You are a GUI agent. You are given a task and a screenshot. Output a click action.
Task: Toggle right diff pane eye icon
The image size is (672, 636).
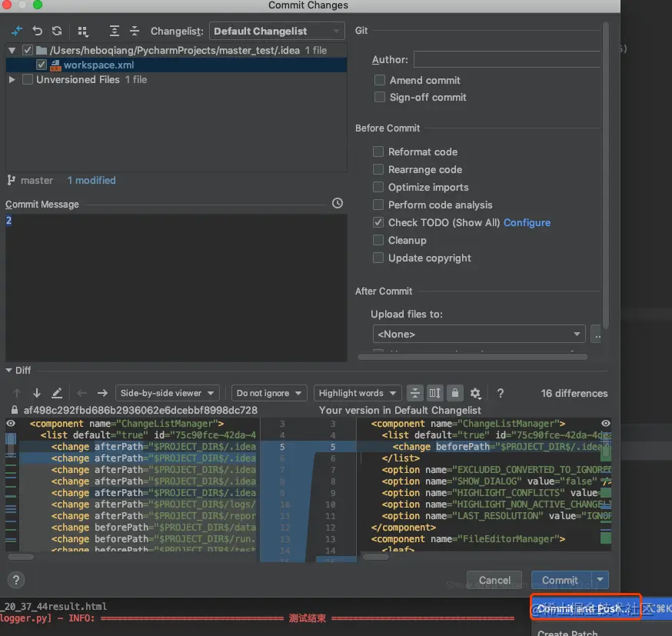point(606,424)
